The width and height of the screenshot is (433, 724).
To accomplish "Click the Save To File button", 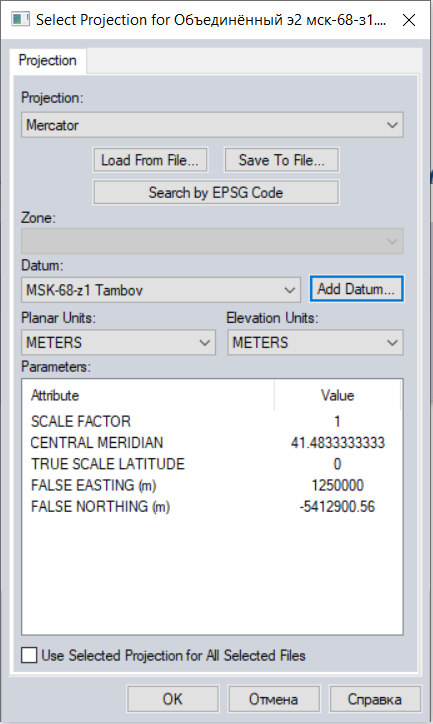I will [282, 160].
